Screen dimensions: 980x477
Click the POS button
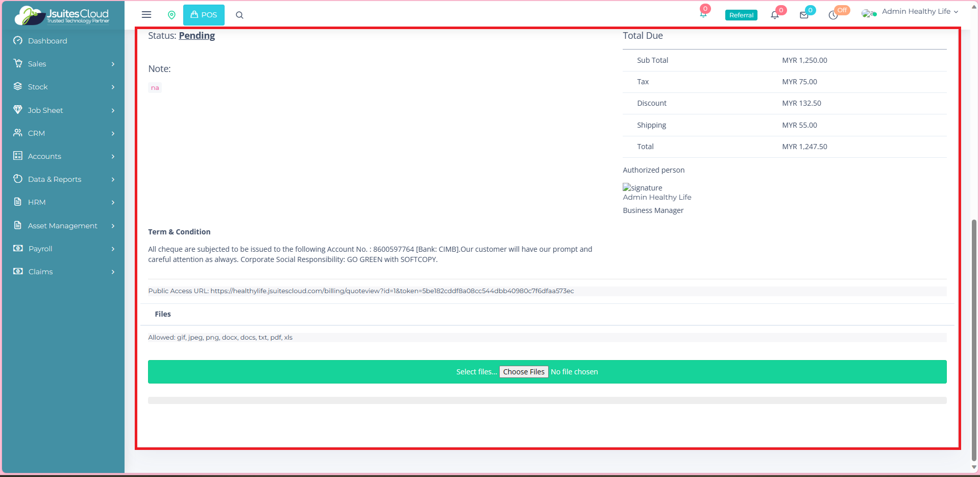pos(204,15)
